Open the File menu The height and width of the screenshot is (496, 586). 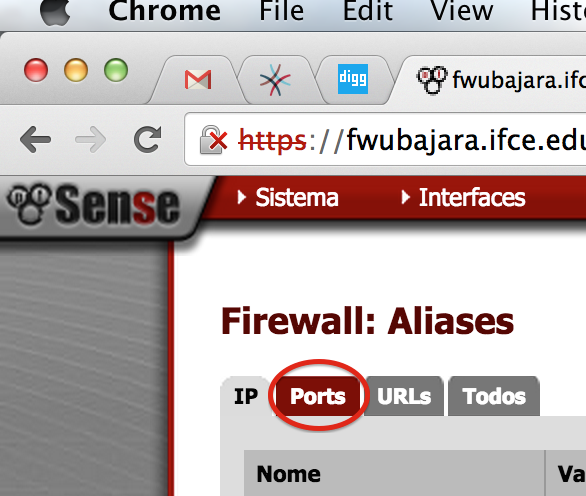tap(281, 11)
